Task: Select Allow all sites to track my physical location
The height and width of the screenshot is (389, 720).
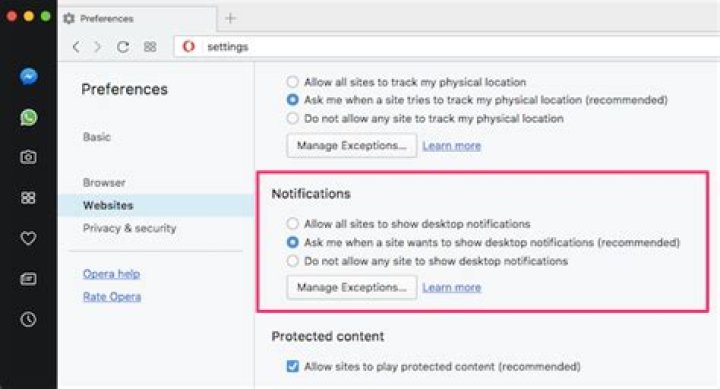Action: (x=292, y=82)
